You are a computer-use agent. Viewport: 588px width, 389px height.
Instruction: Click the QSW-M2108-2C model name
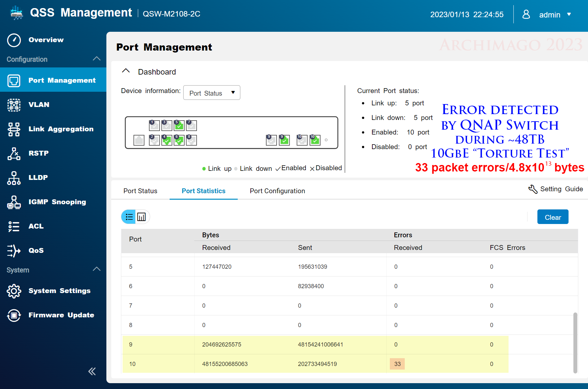point(172,14)
